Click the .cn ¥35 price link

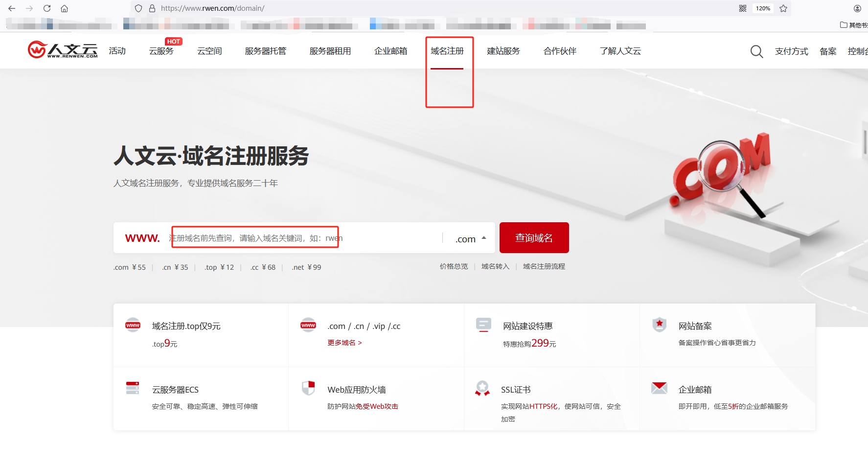point(175,267)
